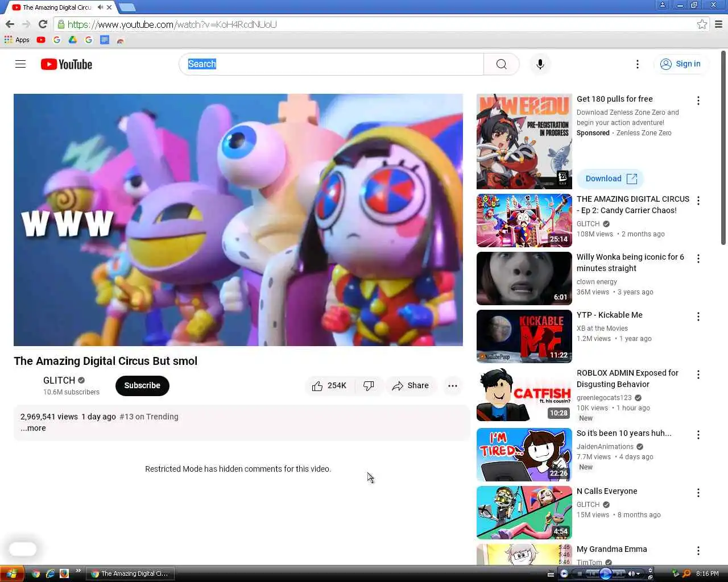Click the Media Player toolbar volume icon
This screenshot has width=728, height=582.
631,573
